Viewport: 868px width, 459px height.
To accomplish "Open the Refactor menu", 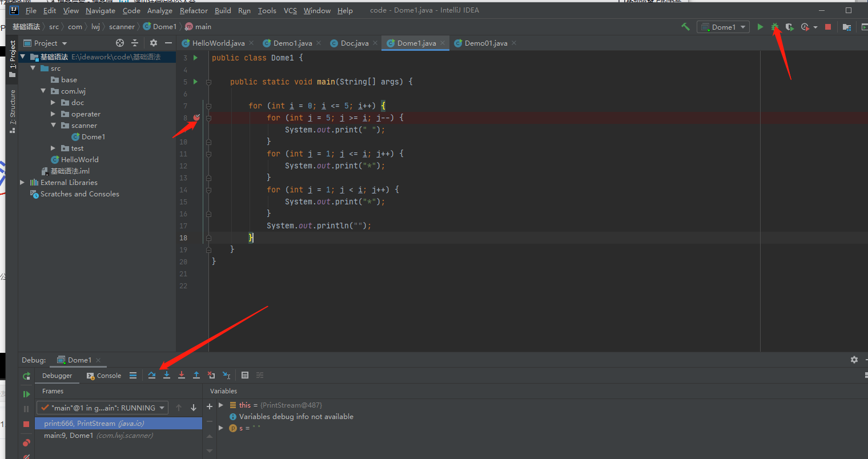I will pos(194,11).
